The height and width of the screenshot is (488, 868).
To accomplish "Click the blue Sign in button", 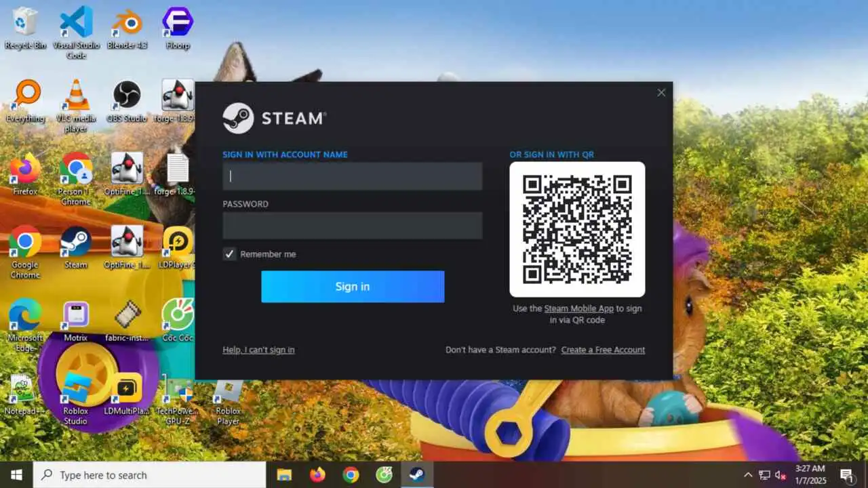I will tap(353, 287).
